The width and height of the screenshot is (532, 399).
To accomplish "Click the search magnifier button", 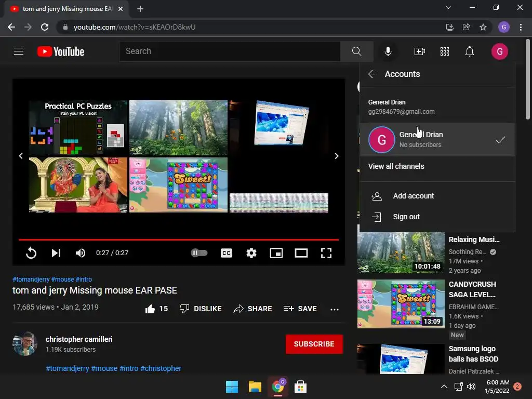I will 356,51.
